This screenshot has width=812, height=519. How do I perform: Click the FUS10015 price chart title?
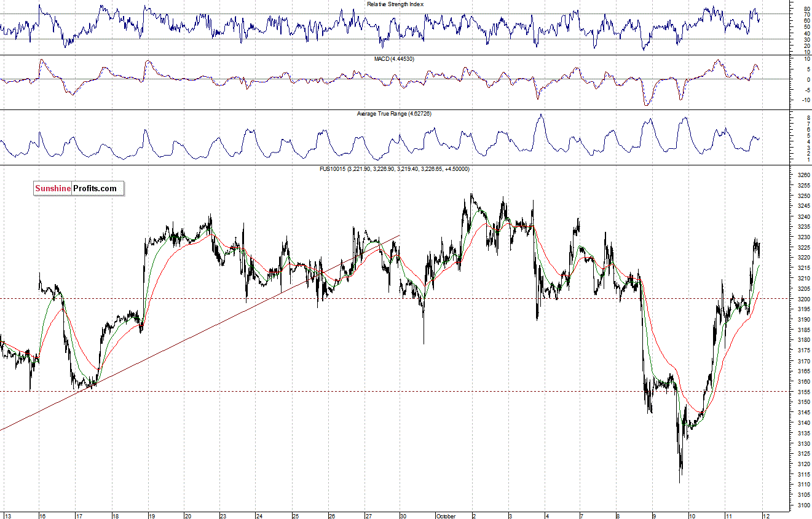click(395, 168)
